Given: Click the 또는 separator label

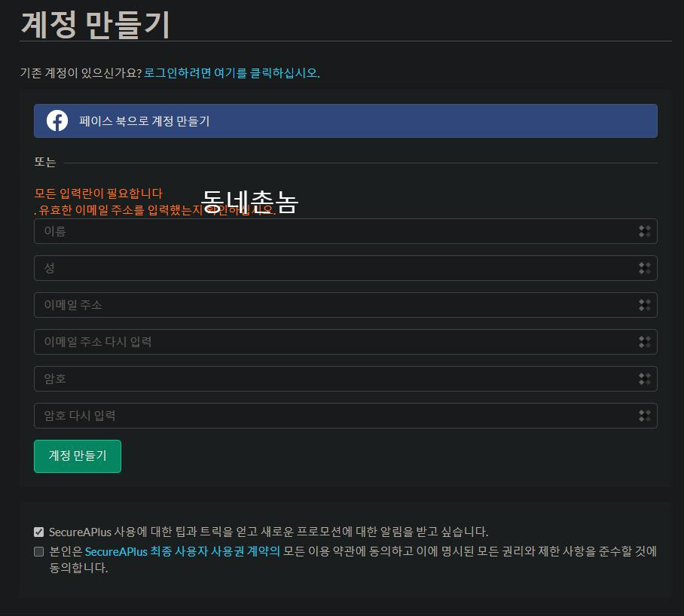Looking at the screenshot, I should coord(45,162).
